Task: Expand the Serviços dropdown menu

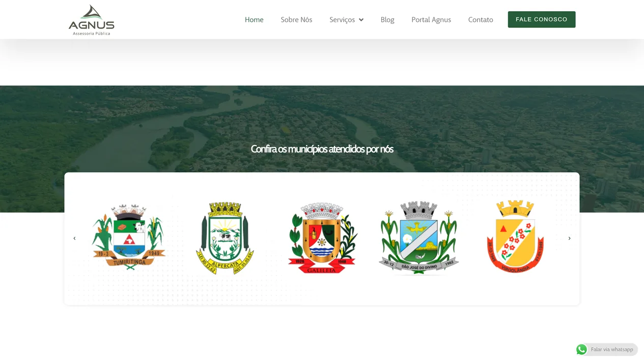Action: pyautogui.click(x=346, y=20)
